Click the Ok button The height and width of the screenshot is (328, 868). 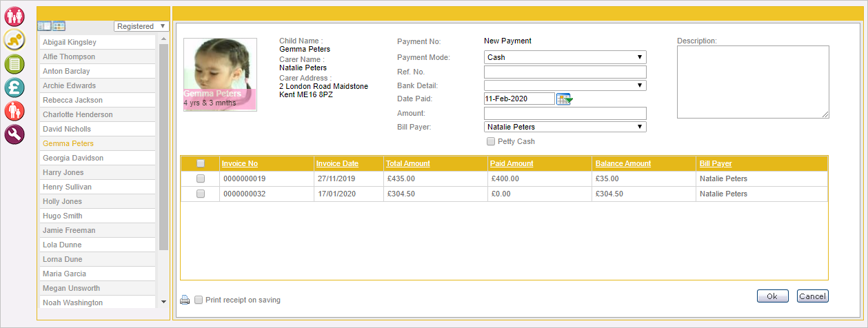[772, 296]
